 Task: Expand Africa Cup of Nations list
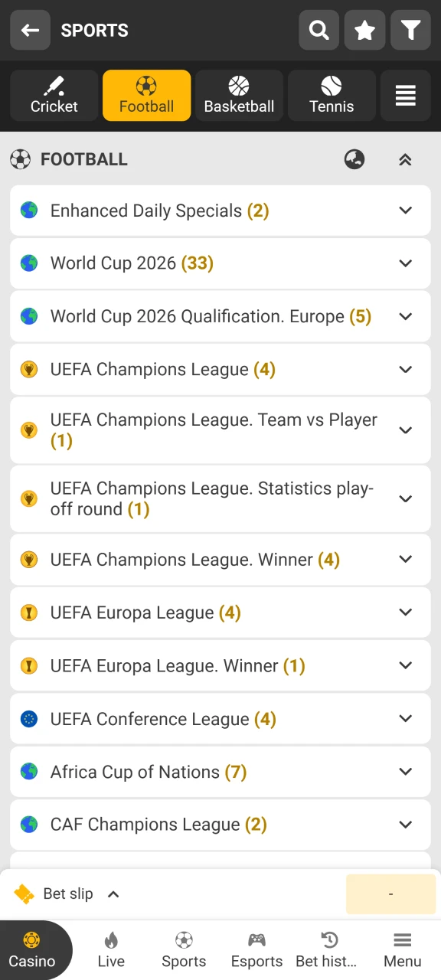pyautogui.click(x=220, y=772)
